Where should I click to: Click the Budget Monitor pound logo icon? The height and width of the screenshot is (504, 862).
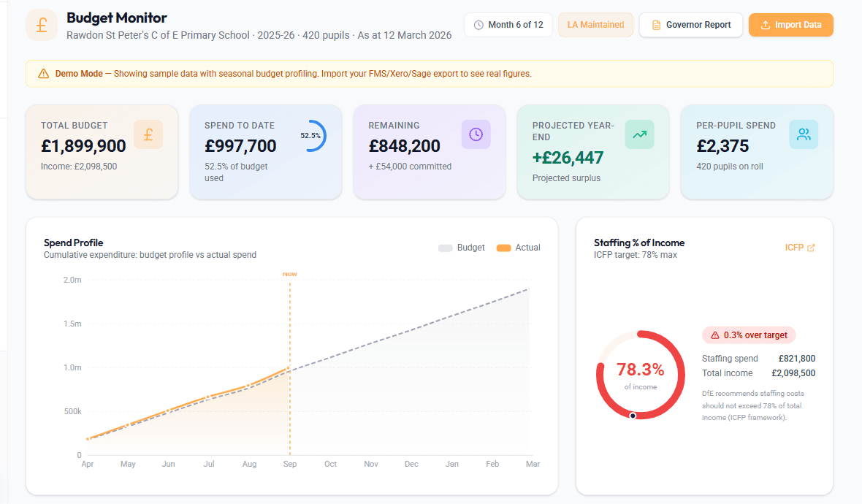click(x=42, y=26)
